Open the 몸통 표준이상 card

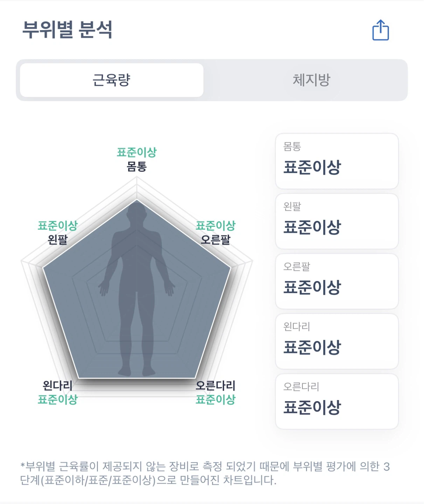(x=337, y=161)
